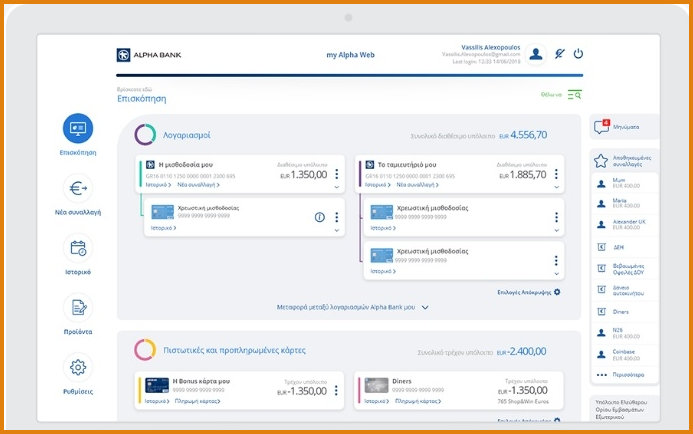Click the info icon on debit card
Image resolution: width=693 pixels, height=434 pixels.
tap(320, 217)
